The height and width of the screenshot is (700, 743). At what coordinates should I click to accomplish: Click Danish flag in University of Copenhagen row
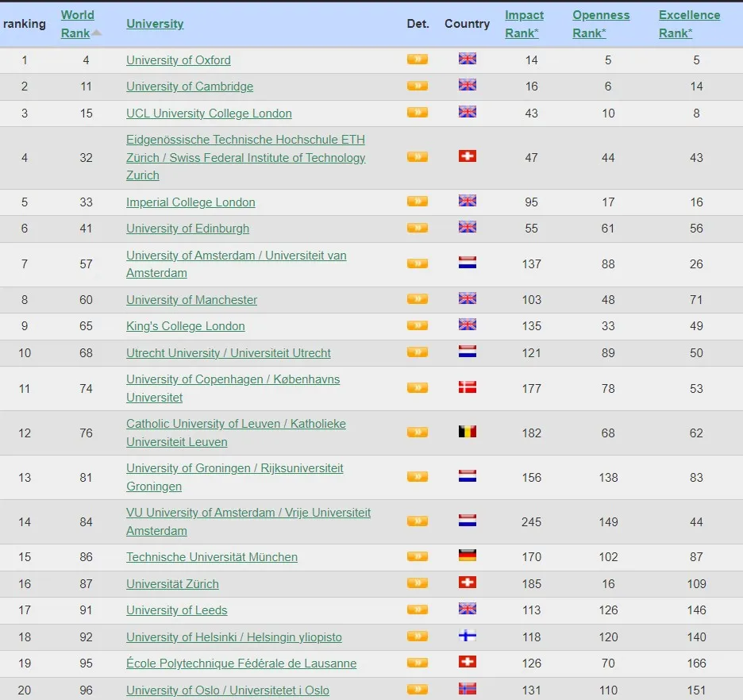pos(468,387)
